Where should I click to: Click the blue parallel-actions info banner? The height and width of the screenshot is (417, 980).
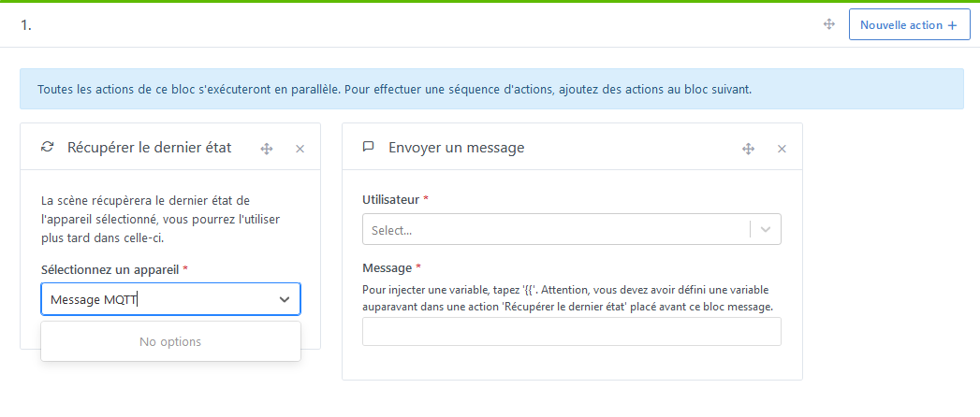point(491,89)
